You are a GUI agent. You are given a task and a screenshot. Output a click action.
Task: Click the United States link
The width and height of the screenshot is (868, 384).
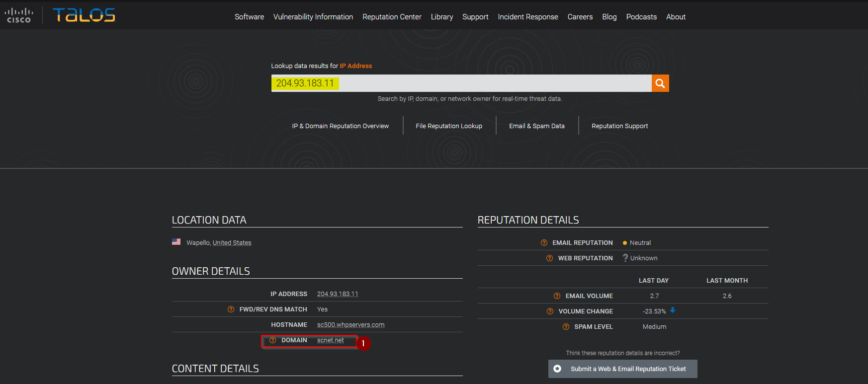(x=232, y=243)
